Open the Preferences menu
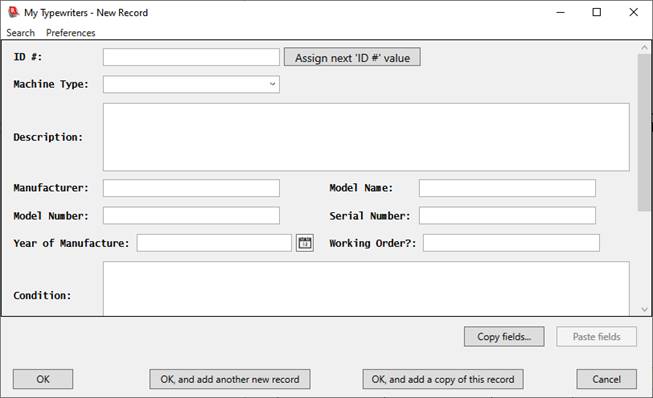The image size is (653, 398). click(71, 33)
